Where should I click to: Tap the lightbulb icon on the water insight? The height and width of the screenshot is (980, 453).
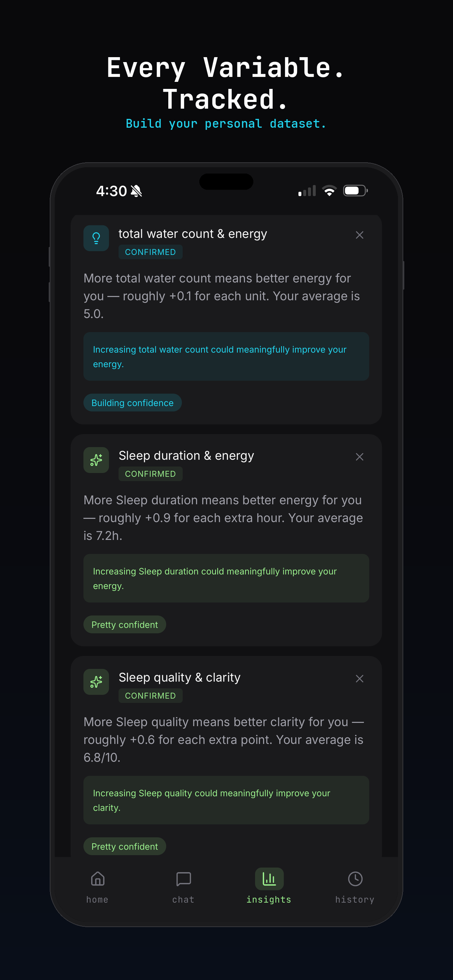(96, 238)
